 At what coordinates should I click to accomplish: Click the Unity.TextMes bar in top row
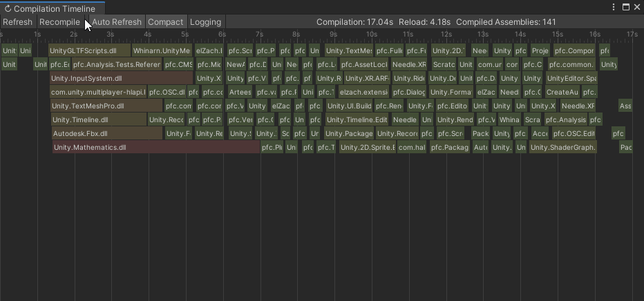349,51
